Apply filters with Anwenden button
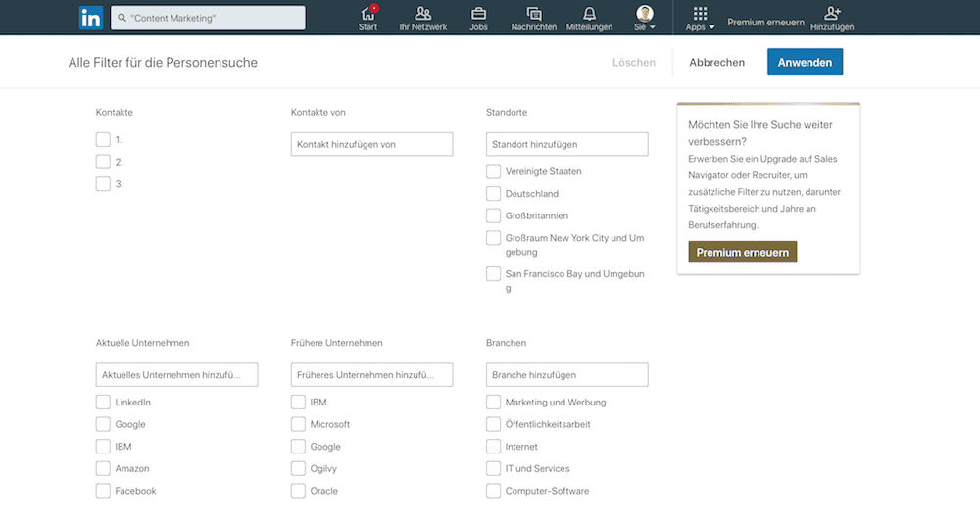Image resolution: width=980 pixels, height=524 pixels. (x=805, y=62)
